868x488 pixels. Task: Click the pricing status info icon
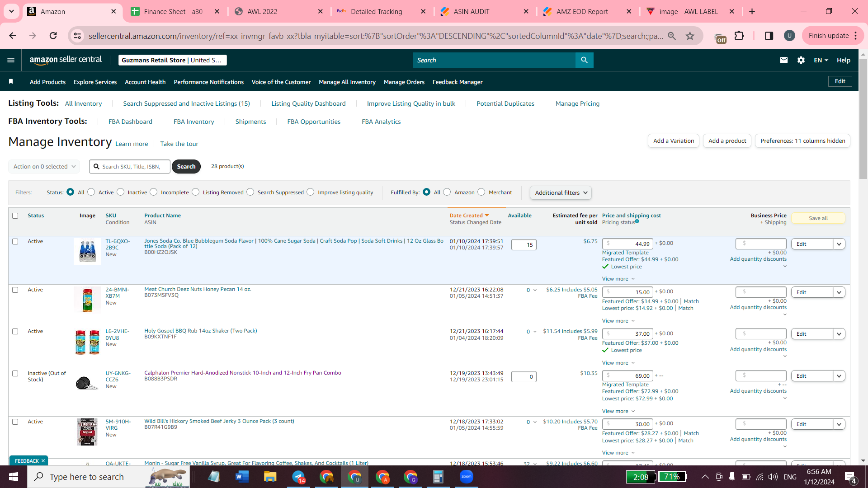637,221
